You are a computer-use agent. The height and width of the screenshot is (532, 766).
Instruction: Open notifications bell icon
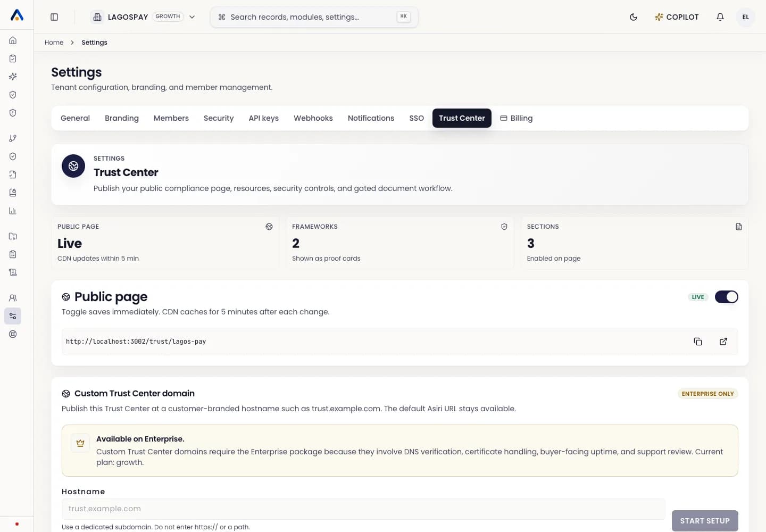(720, 17)
